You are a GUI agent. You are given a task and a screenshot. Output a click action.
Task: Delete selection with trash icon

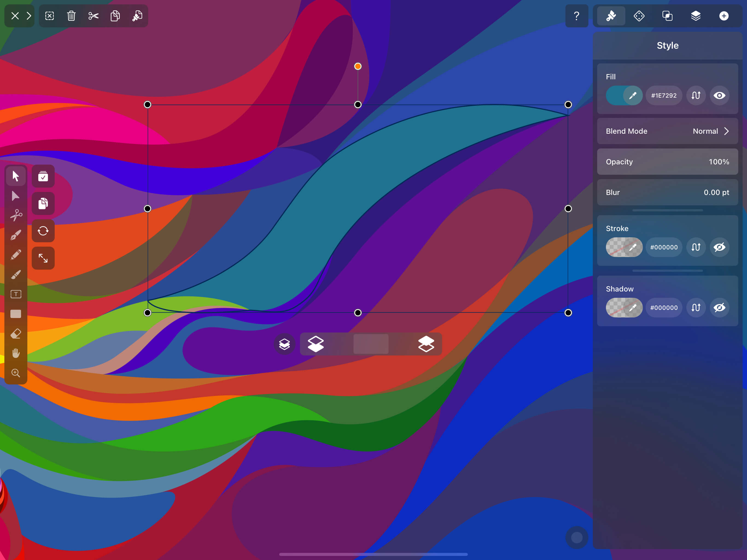71,16
